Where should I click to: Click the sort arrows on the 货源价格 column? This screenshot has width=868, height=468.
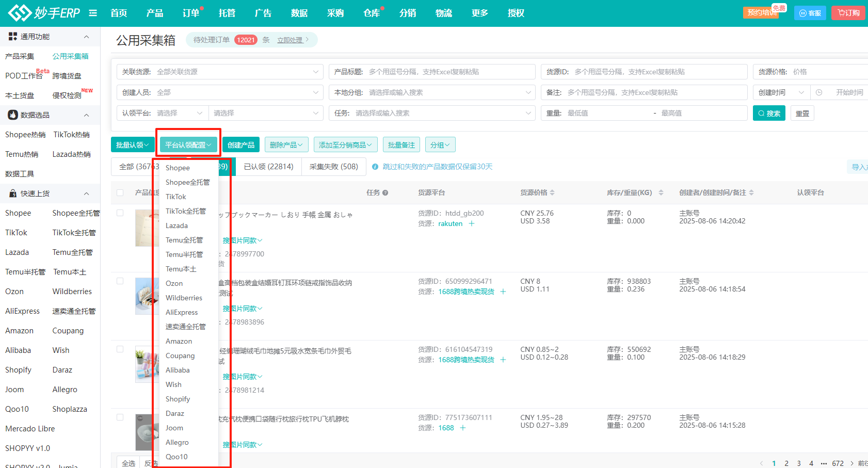click(552, 192)
